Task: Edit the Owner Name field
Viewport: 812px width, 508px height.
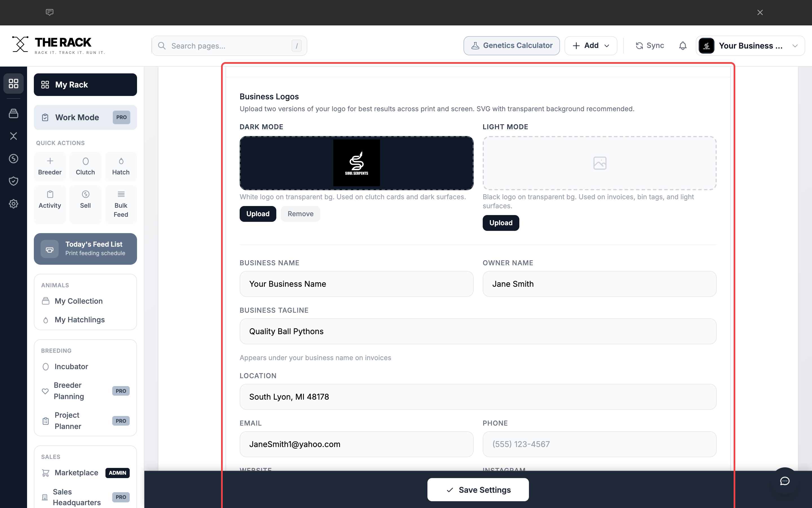Action: tap(599, 284)
